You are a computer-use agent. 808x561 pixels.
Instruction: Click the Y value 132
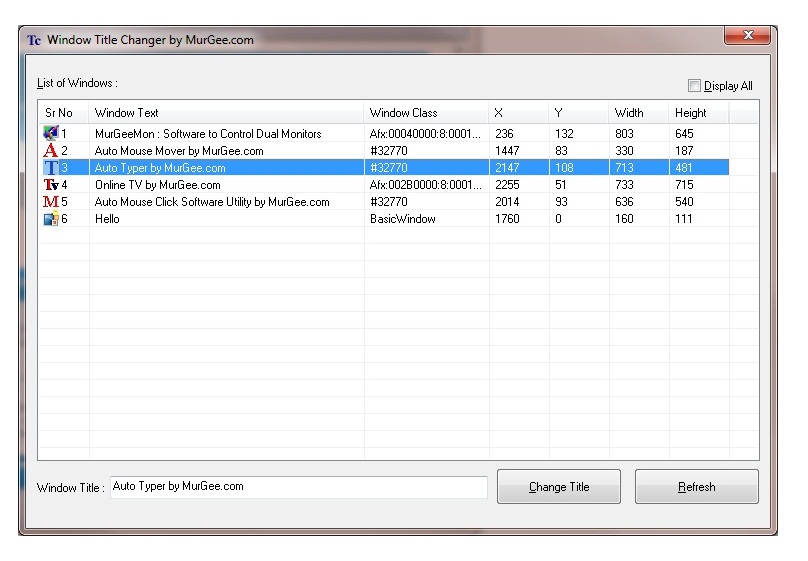click(564, 134)
